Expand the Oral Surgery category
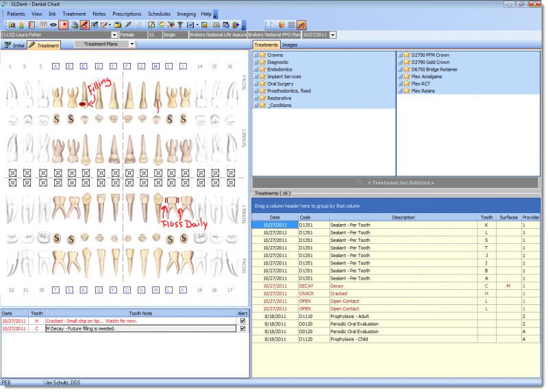Image resolution: width=548 pixels, height=392 pixels. coord(256,84)
